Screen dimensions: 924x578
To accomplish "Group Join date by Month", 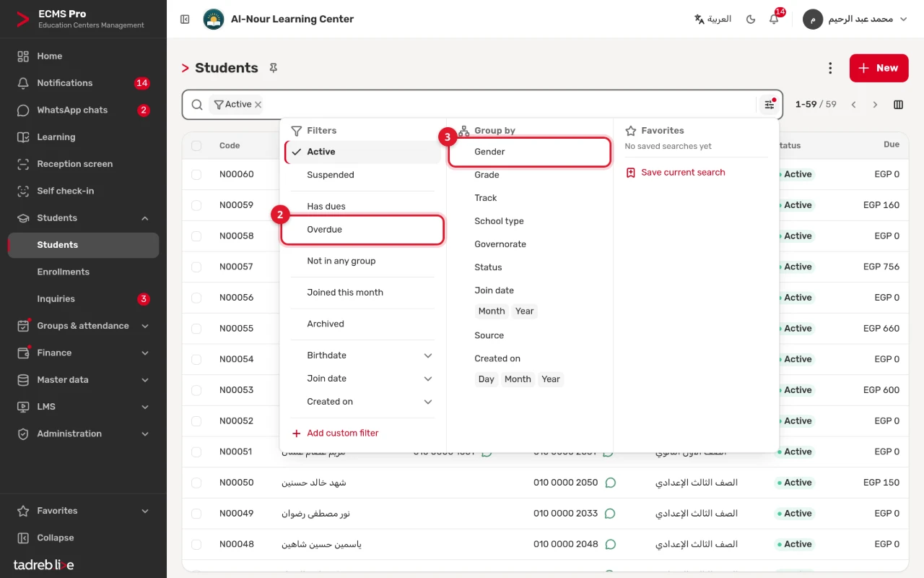I will (492, 311).
